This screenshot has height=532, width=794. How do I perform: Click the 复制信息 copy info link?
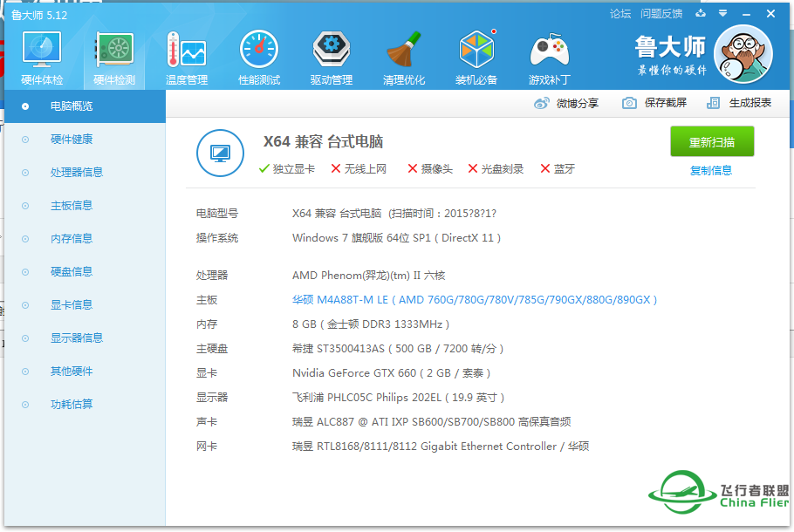(711, 171)
